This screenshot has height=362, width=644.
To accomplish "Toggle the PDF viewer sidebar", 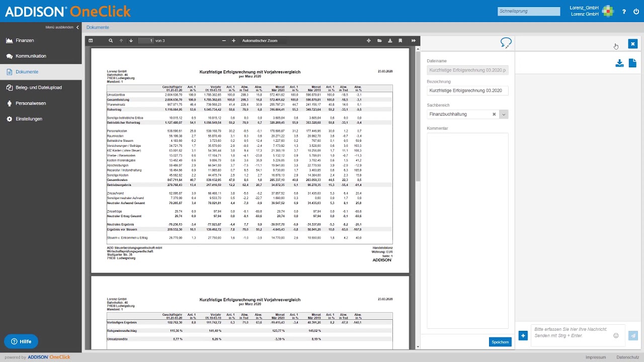I will (91, 41).
